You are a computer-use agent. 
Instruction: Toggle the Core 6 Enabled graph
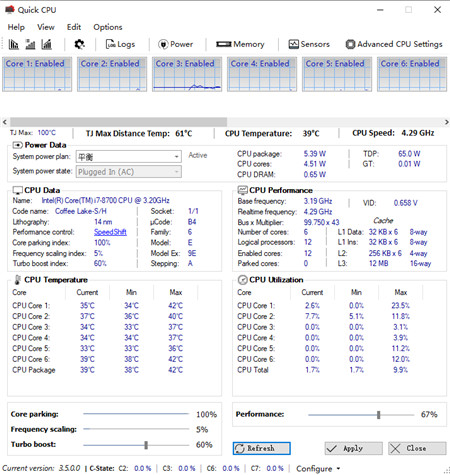click(x=412, y=74)
